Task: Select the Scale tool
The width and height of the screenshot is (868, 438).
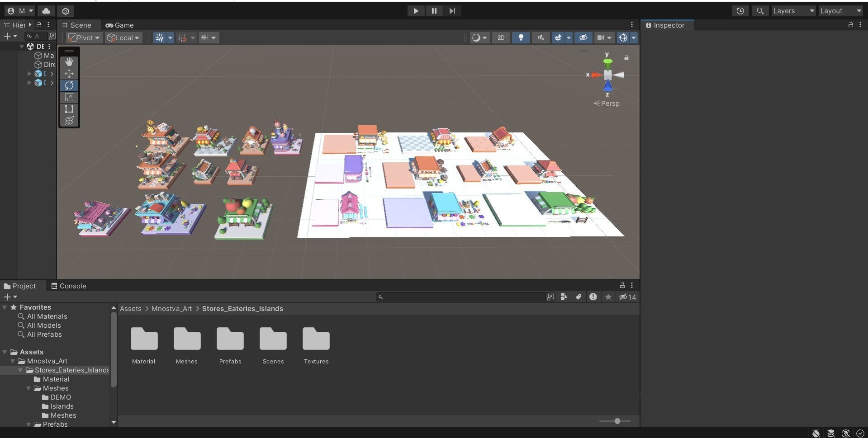Action: pos(69,97)
